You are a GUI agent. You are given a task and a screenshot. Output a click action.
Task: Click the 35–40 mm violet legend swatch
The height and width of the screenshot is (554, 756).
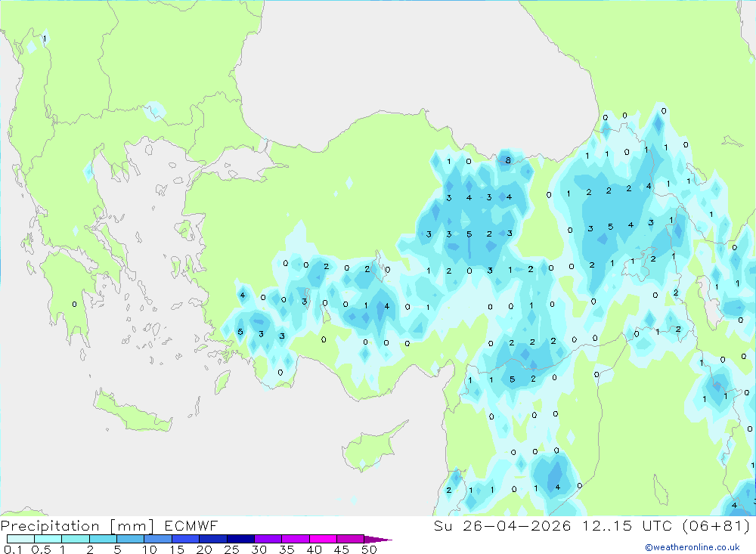[x=296, y=539]
